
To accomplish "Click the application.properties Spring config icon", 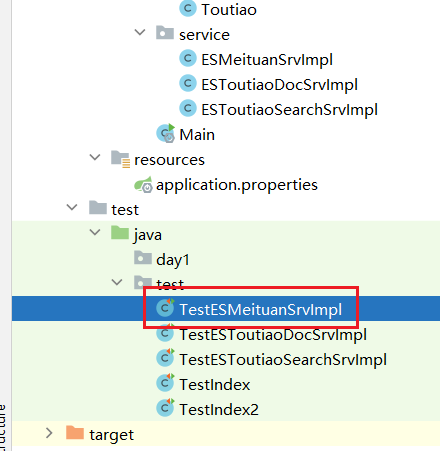I will tap(143, 184).
